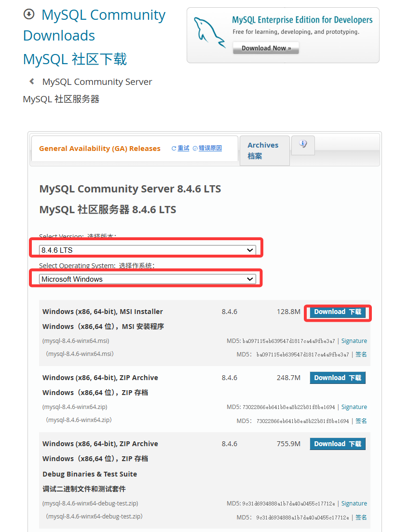
Task: Click the 248.7M size value
Action: pos(288,378)
